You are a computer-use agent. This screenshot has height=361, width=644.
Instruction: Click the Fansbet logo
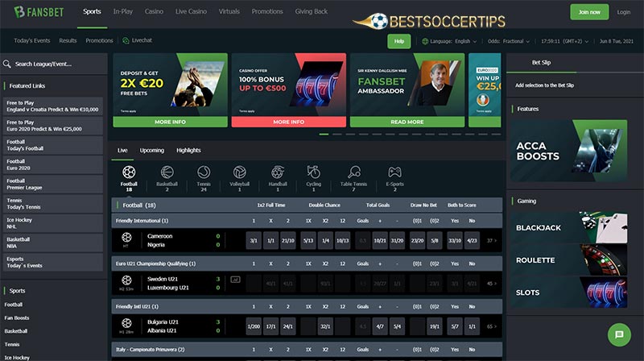coord(39,12)
